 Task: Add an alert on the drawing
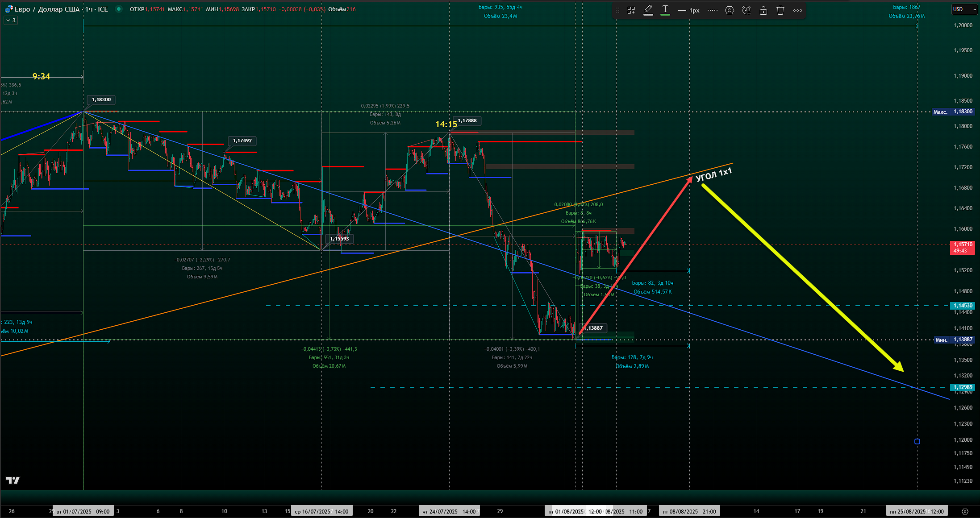746,10
